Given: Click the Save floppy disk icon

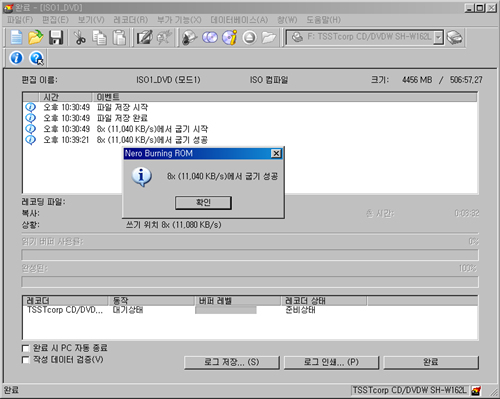Looking at the screenshot, I should pos(56,37).
